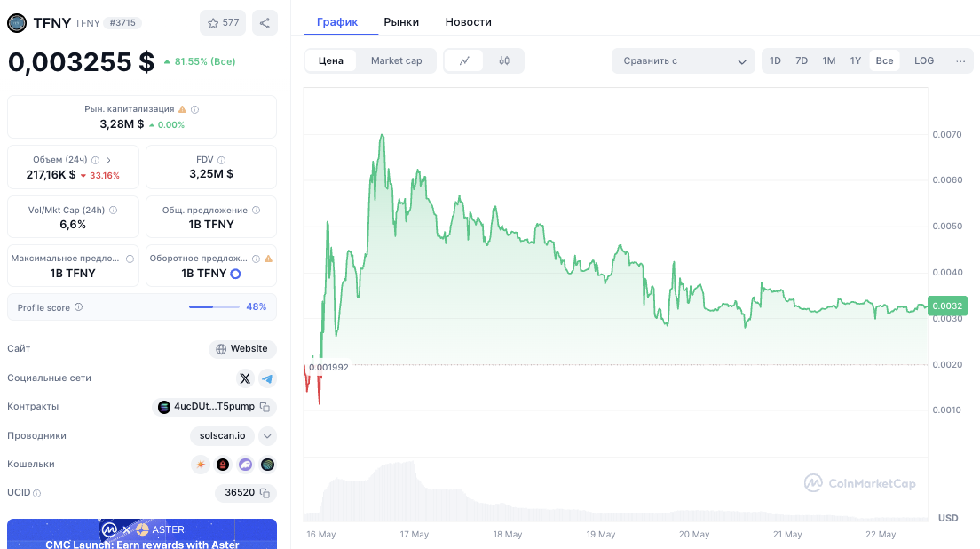
Task: Select the Market cap chart mode
Action: tap(396, 60)
